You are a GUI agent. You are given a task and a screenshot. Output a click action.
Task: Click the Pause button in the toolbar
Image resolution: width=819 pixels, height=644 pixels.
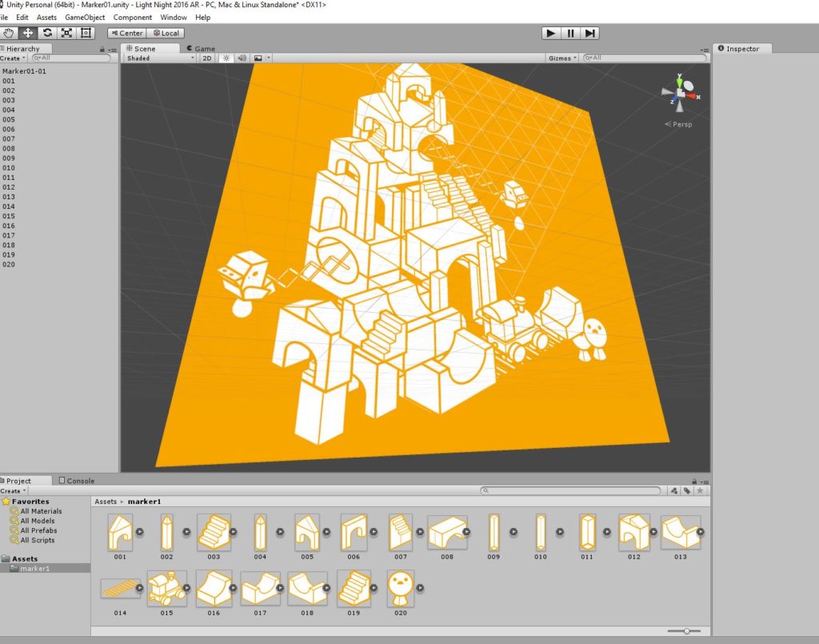pyautogui.click(x=570, y=34)
